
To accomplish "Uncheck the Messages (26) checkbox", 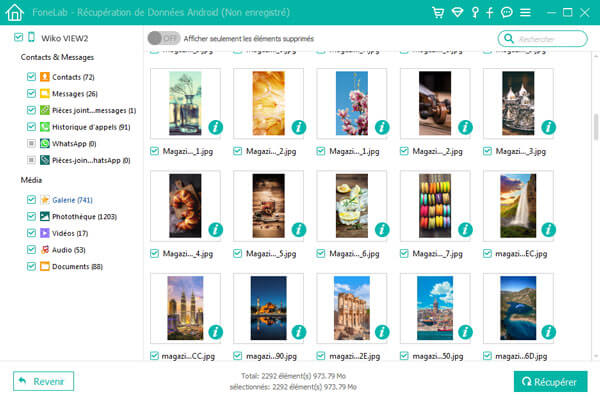I will tap(31, 93).
